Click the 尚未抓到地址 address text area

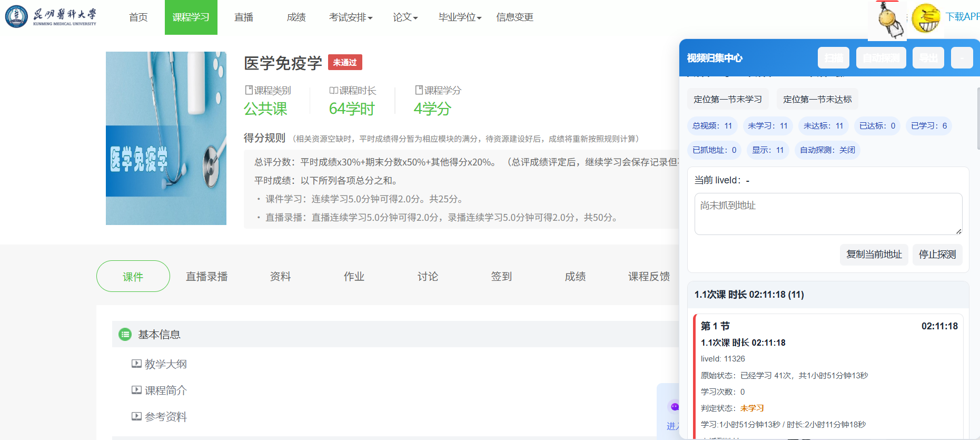click(828, 214)
